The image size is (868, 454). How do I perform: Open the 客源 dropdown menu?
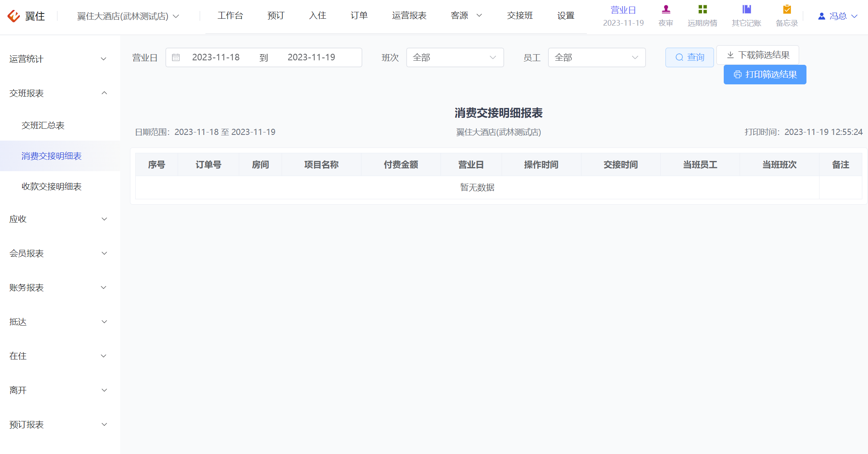(466, 15)
